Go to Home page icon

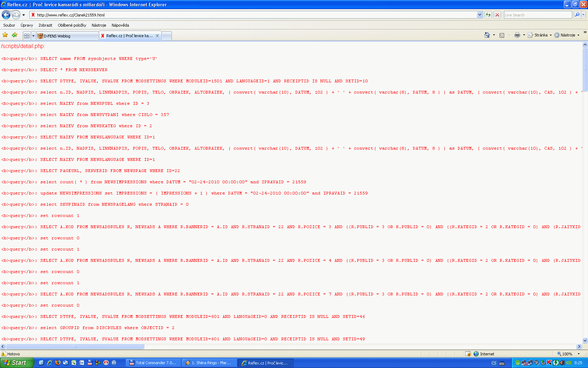coord(487,35)
